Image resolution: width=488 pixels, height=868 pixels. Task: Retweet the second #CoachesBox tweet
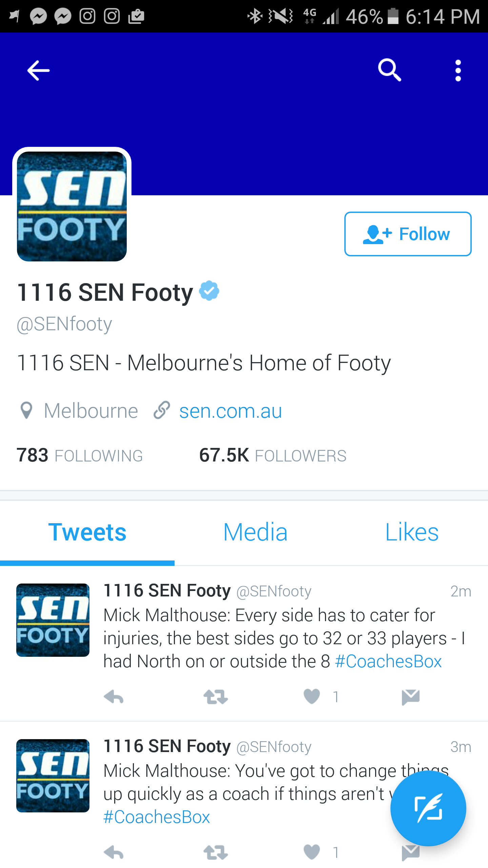(x=216, y=852)
